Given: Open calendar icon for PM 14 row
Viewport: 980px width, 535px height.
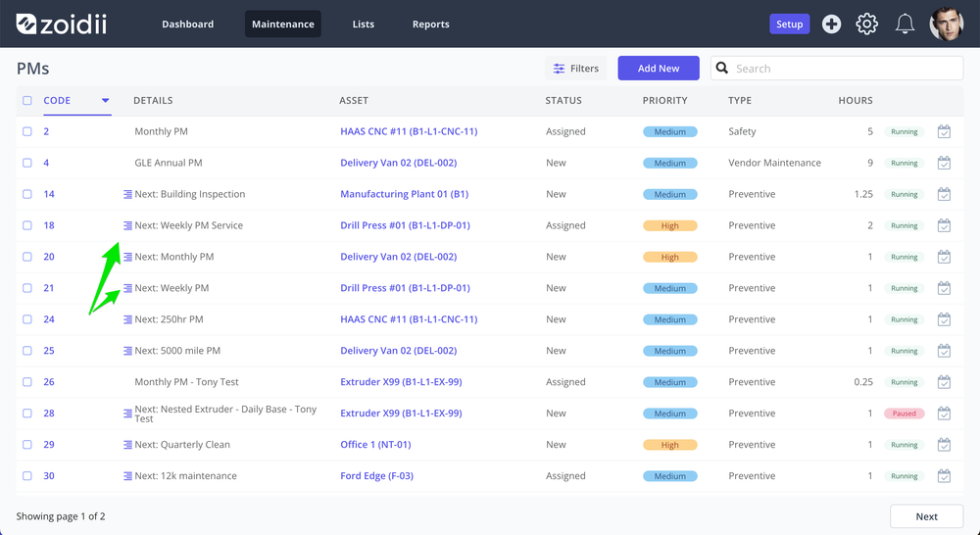Looking at the screenshot, I should tap(944, 194).
